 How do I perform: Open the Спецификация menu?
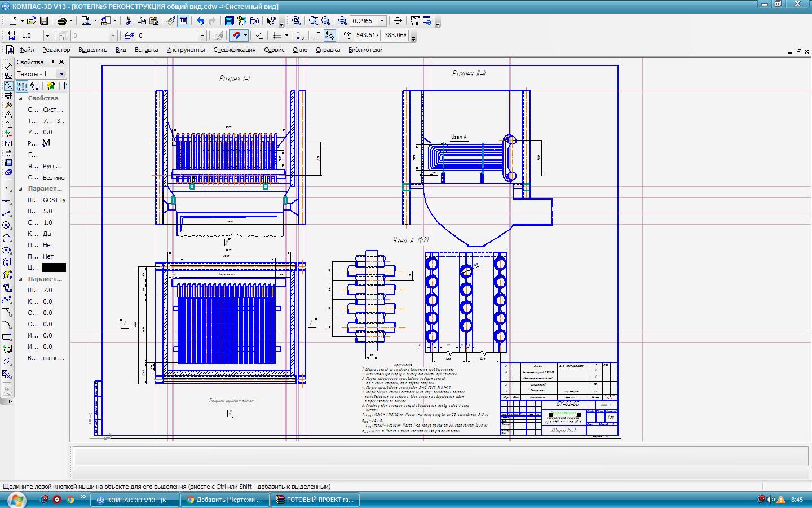(235, 50)
